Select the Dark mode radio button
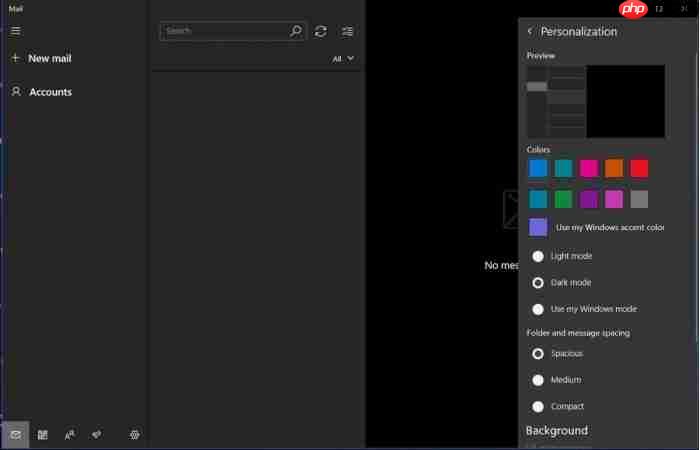This screenshot has height=450, width=700. tap(538, 283)
